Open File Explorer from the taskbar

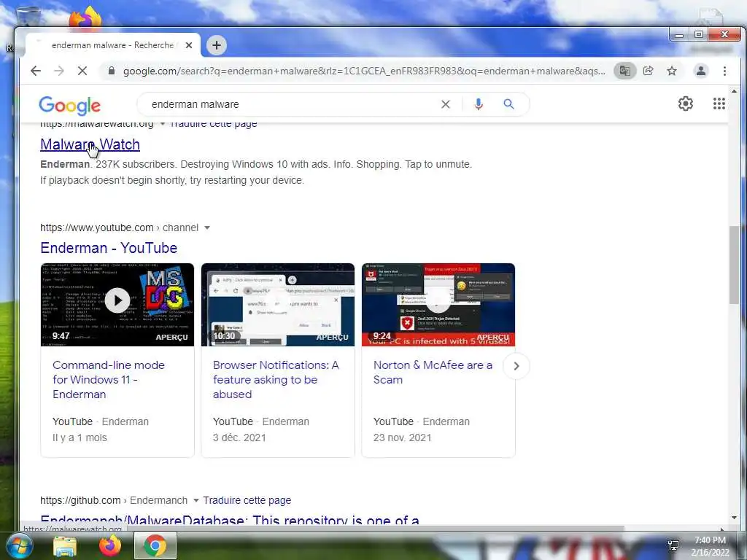point(64,545)
